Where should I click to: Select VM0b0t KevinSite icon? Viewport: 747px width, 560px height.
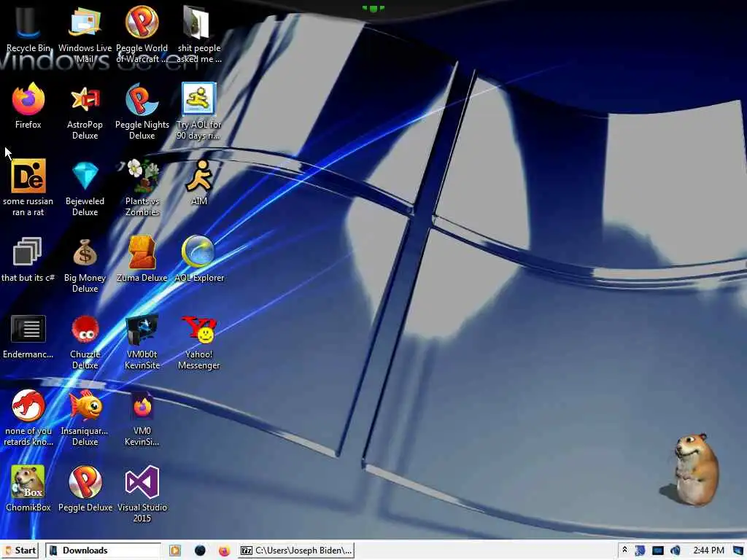(142, 341)
